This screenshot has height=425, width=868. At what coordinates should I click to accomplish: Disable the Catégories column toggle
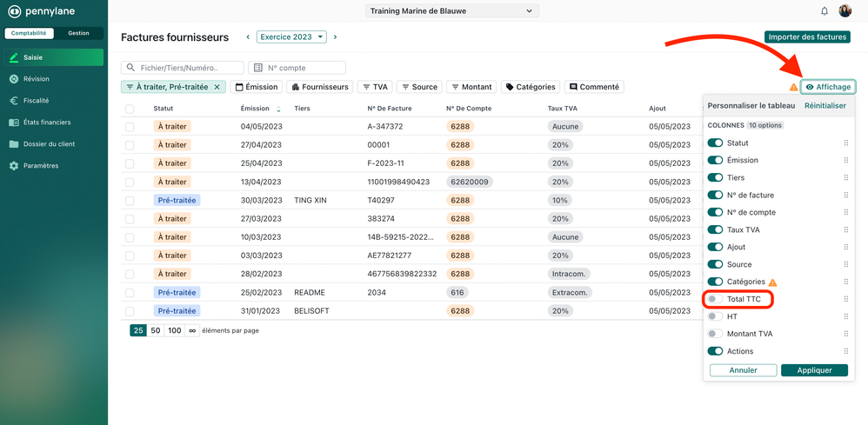pyautogui.click(x=715, y=282)
